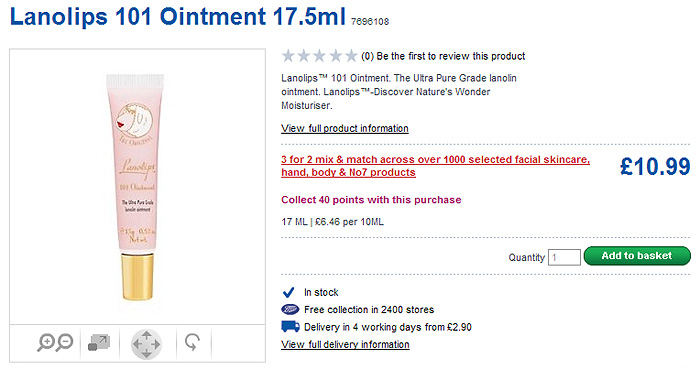Click the Lanolips tube product photo
Screen dimensions: 700x369
[136, 187]
